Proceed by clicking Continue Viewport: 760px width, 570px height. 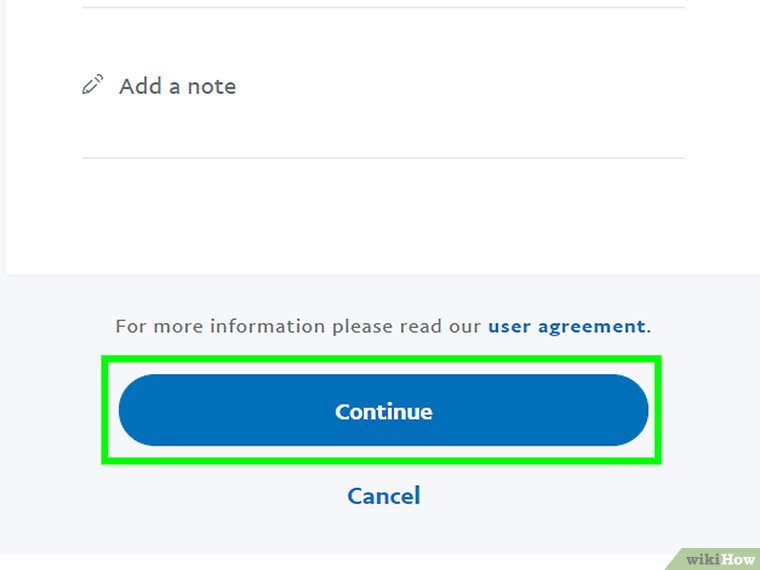click(383, 411)
